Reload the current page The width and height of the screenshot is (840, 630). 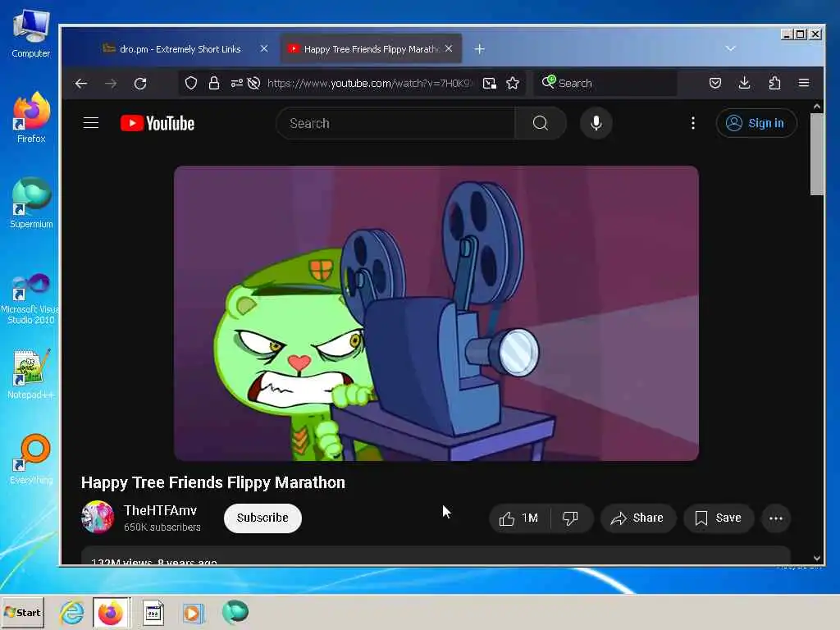[140, 83]
